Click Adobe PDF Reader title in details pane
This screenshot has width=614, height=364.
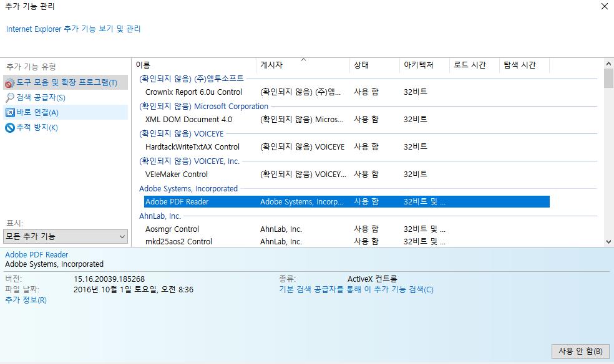point(36,255)
